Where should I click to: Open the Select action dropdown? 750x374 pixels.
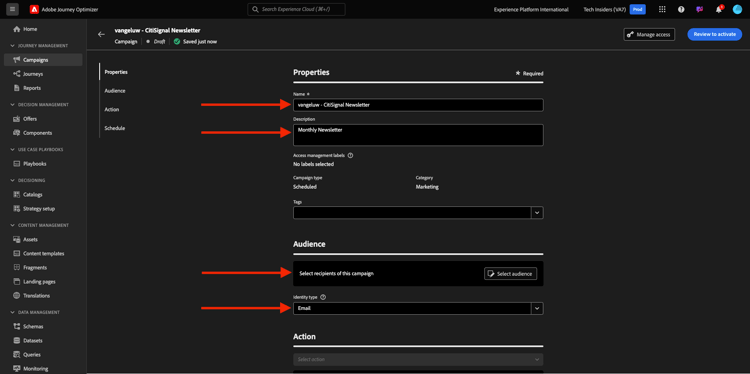(418, 359)
